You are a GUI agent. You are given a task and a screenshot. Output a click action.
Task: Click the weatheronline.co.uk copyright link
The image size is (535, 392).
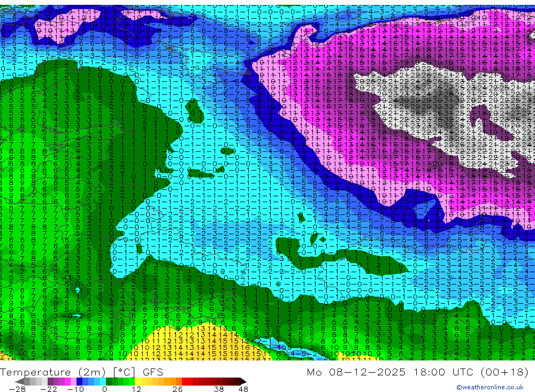pyautogui.click(x=490, y=387)
